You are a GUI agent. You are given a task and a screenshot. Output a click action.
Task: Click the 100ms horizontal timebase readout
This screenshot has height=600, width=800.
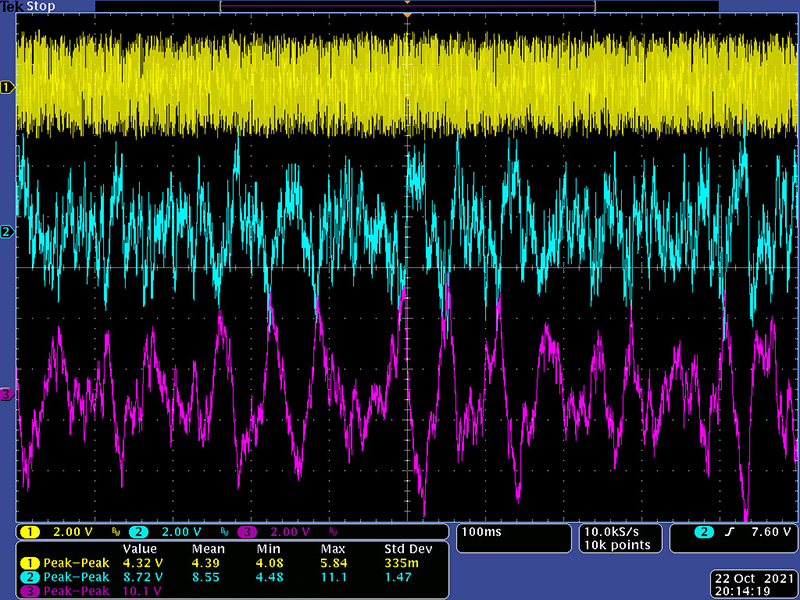coord(483,531)
